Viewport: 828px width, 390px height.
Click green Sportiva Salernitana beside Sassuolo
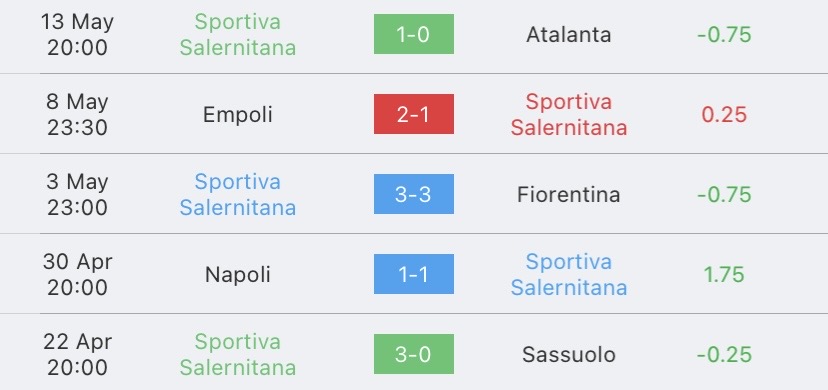238,355
